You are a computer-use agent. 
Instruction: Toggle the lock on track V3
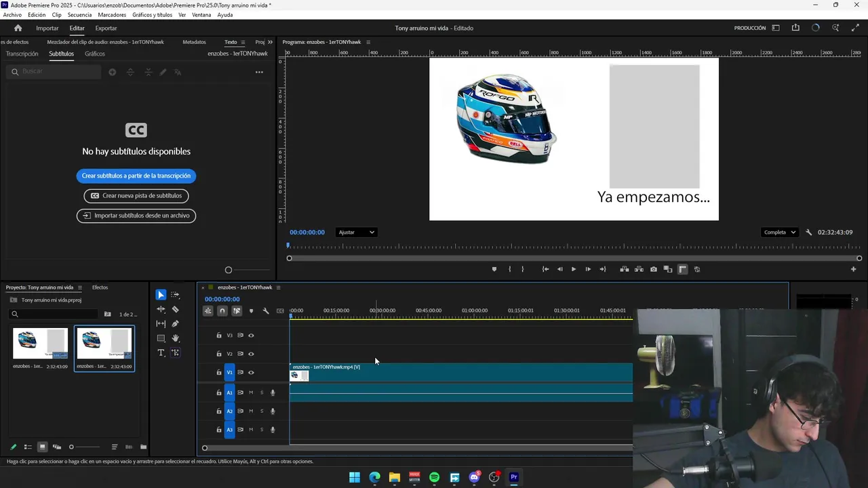pyautogui.click(x=219, y=335)
